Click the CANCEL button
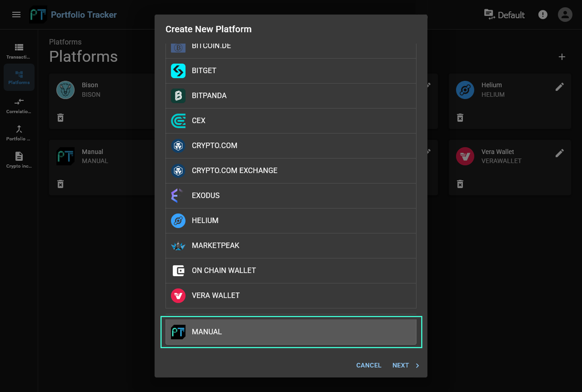 pyautogui.click(x=369, y=365)
